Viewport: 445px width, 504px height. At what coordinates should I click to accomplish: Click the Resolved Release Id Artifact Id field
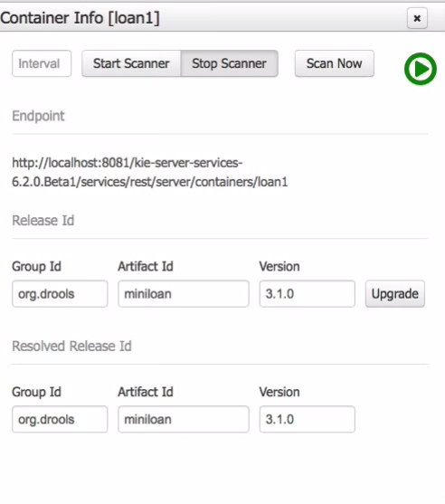point(184,419)
